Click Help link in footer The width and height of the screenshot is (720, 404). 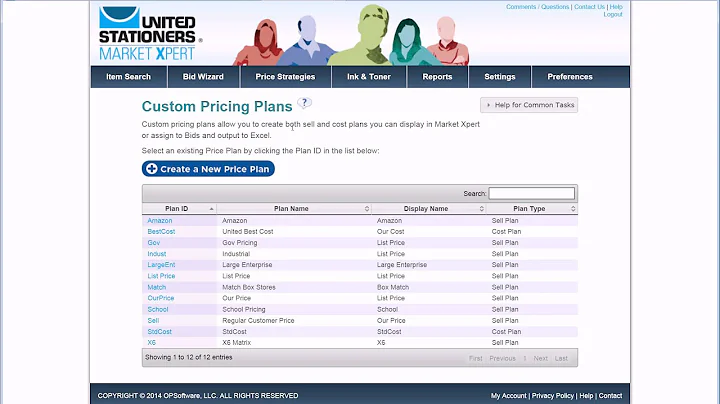coord(586,396)
